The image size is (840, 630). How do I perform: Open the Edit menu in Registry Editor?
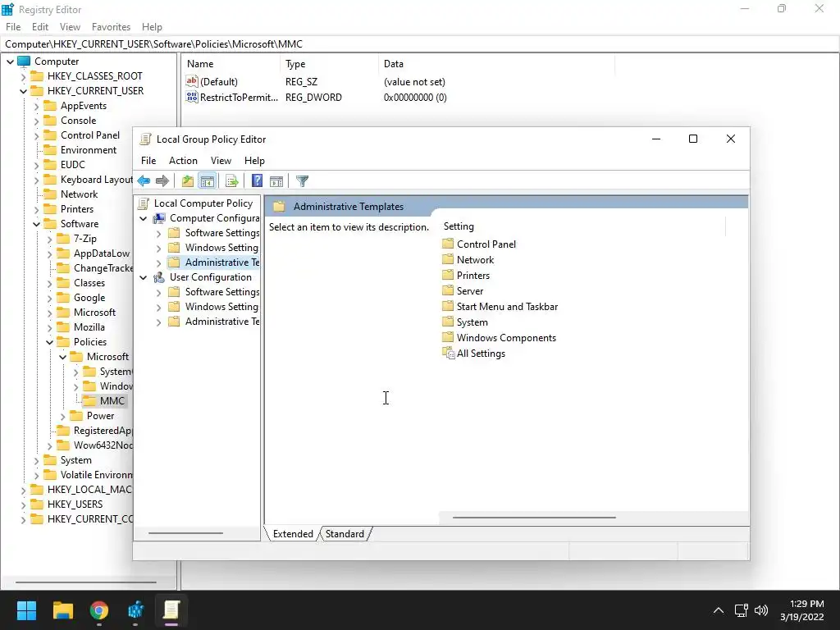click(x=40, y=27)
